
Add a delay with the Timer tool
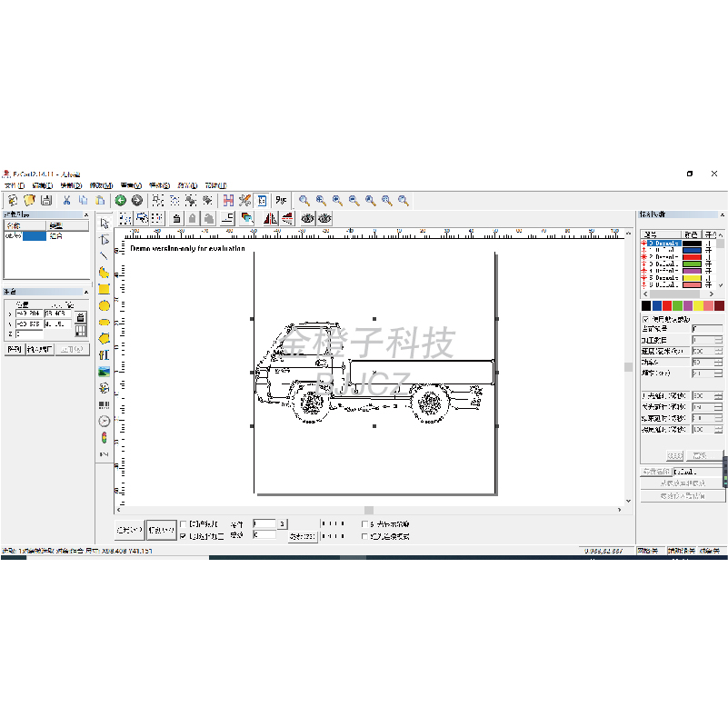point(104,421)
